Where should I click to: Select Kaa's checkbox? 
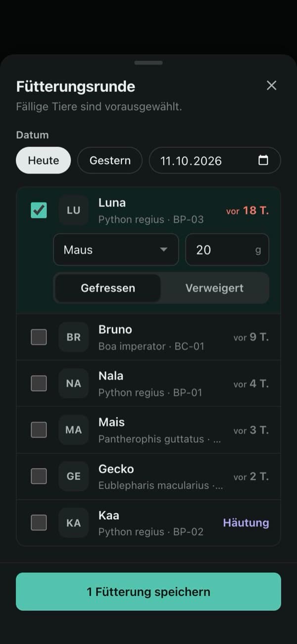(x=39, y=523)
